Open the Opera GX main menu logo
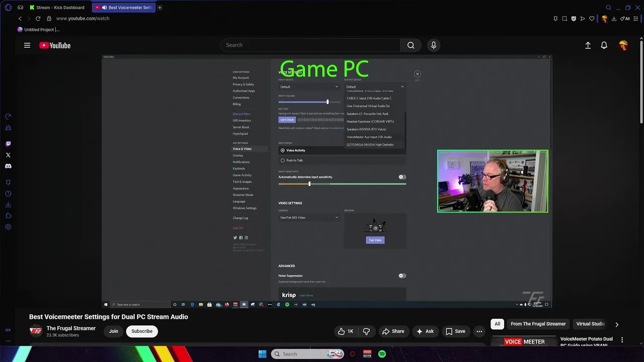Image resolution: width=644 pixels, height=362 pixels. (8, 8)
